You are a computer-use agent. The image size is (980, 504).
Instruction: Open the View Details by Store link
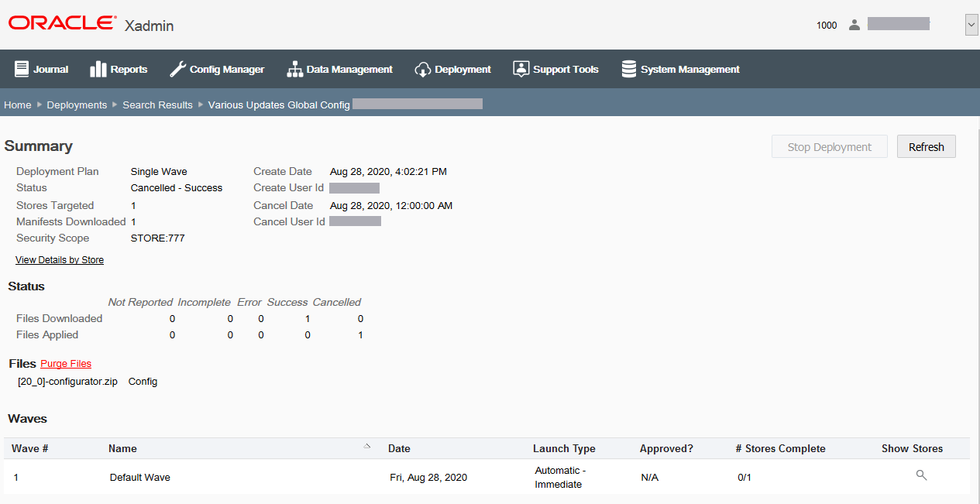[59, 259]
